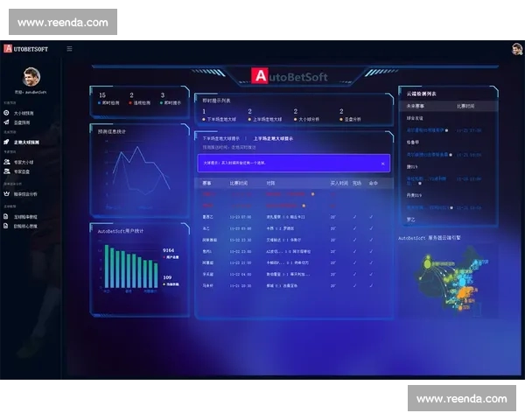Click the document icon for 定制赔率教程
The image size is (525, 420).
coord(6,216)
